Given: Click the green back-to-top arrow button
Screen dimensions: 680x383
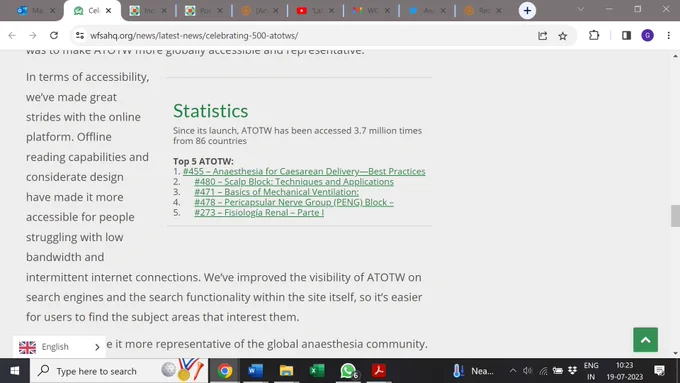Looking at the screenshot, I should point(645,340).
